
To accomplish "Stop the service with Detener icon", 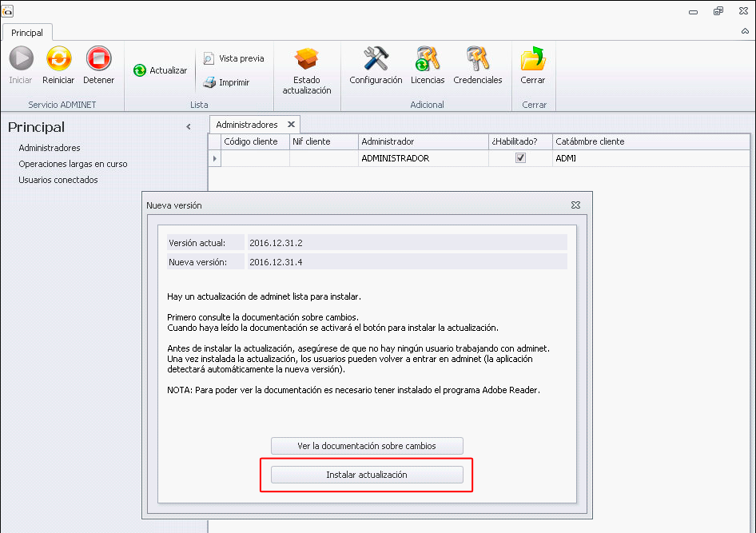I will [x=99, y=58].
